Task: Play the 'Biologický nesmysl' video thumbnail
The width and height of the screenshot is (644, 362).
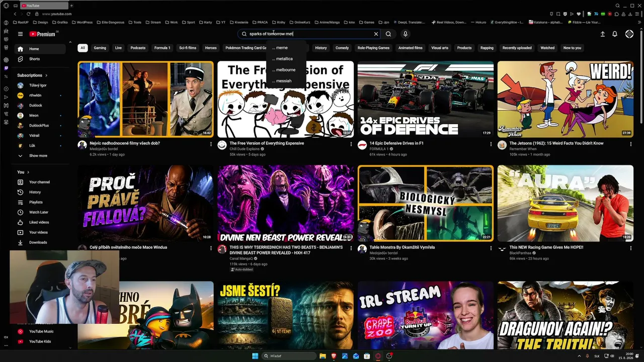Action: point(426,203)
